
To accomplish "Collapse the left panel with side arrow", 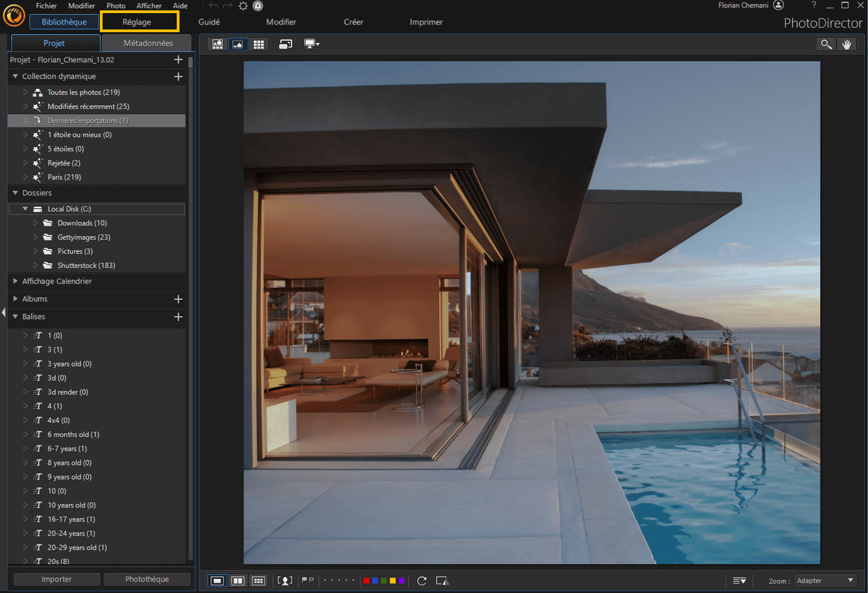I will pyautogui.click(x=3, y=313).
